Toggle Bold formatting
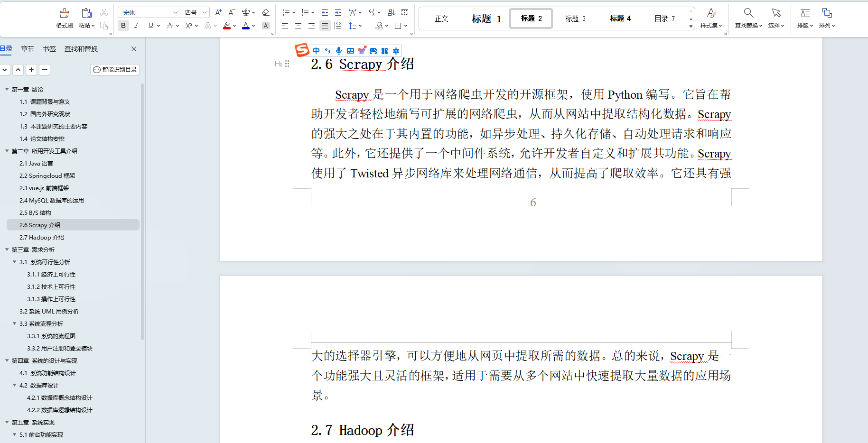Screen dimensions: 868x443 (x=123, y=26)
